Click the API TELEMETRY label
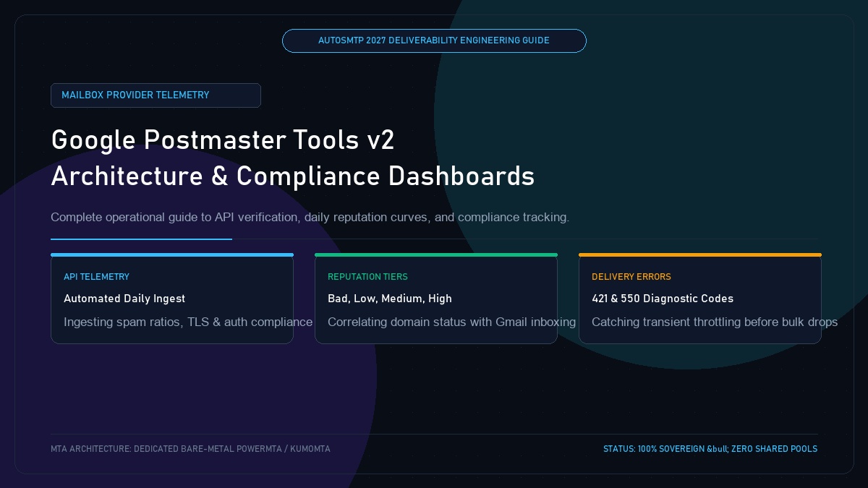 (96, 277)
